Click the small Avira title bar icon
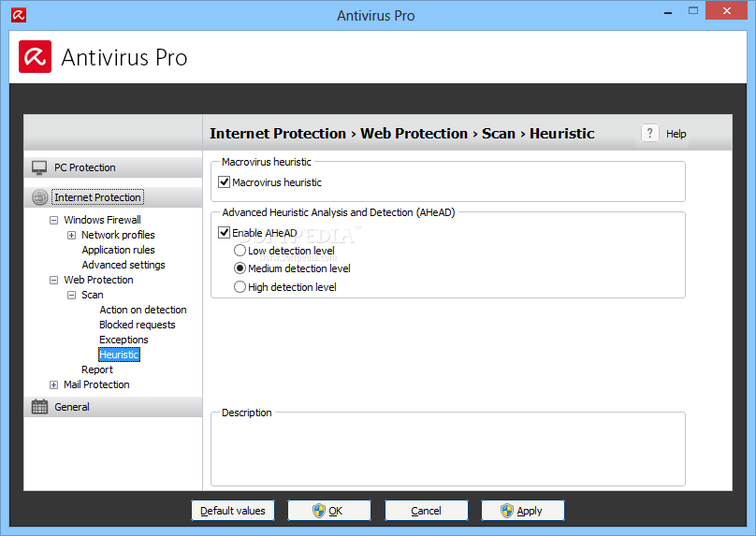Screen dimensions: 756x536 [19, 15]
